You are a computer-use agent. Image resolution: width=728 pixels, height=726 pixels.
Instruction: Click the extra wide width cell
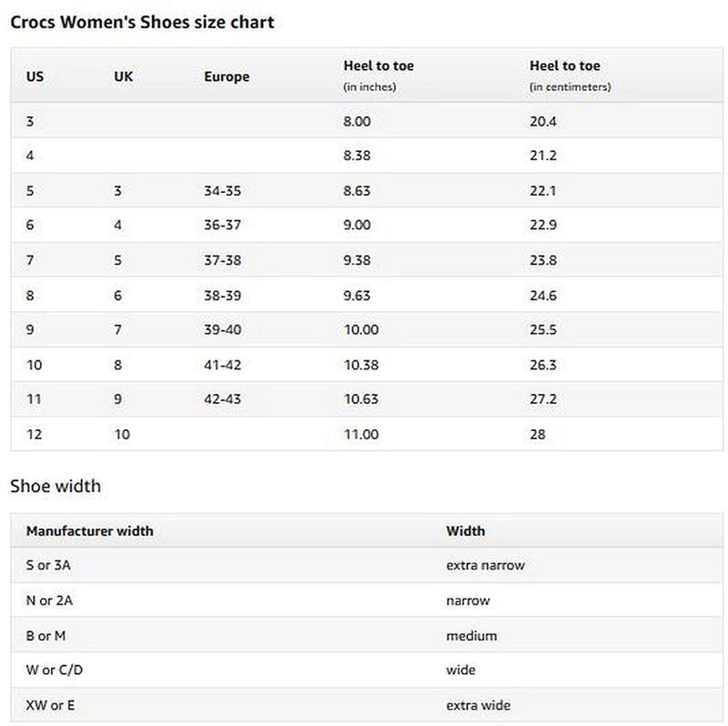(479, 705)
